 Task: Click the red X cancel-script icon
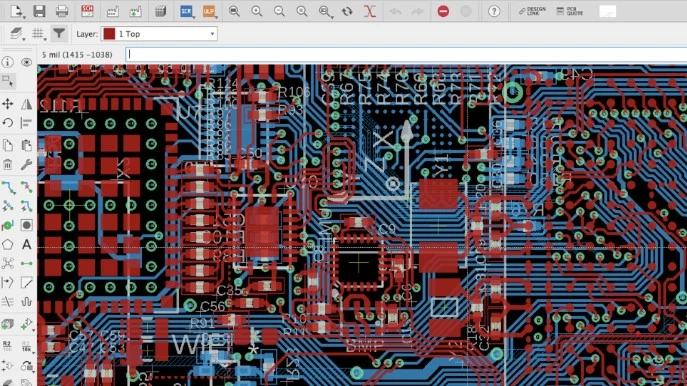pos(370,11)
